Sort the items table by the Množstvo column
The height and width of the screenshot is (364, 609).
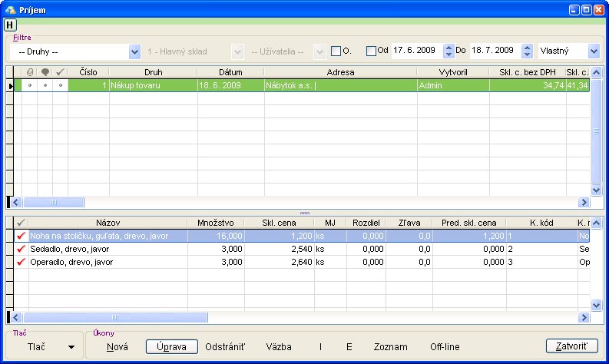click(216, 223)
